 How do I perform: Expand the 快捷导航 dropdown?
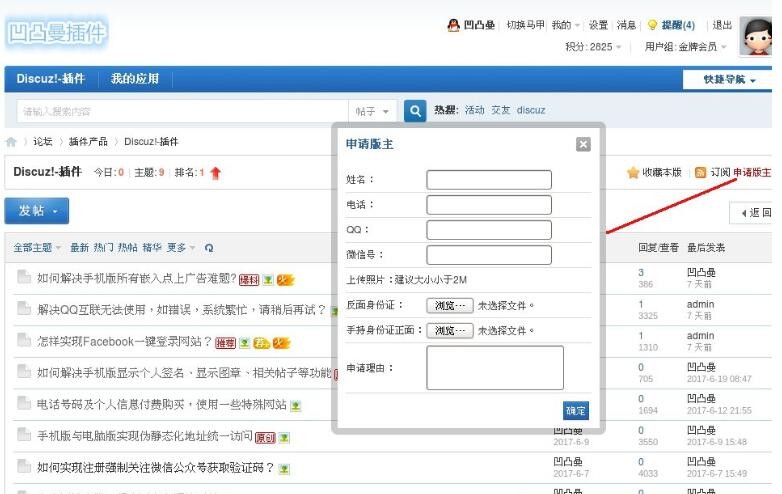(729, 79)
